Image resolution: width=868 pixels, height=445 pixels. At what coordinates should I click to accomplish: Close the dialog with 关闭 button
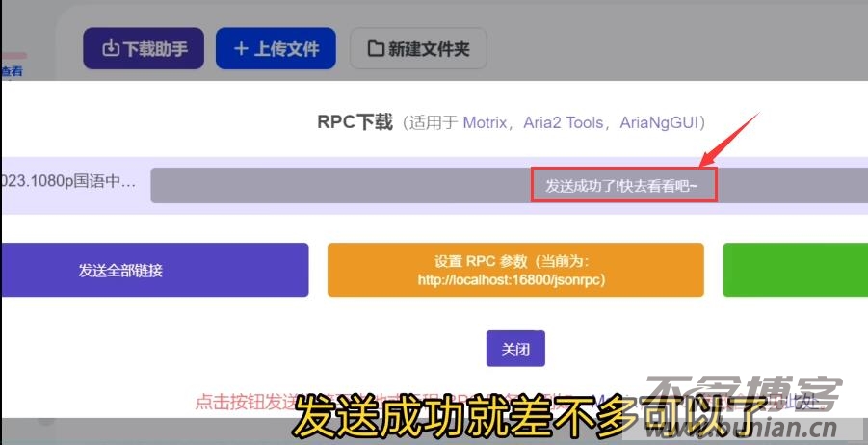coord(515,348)
